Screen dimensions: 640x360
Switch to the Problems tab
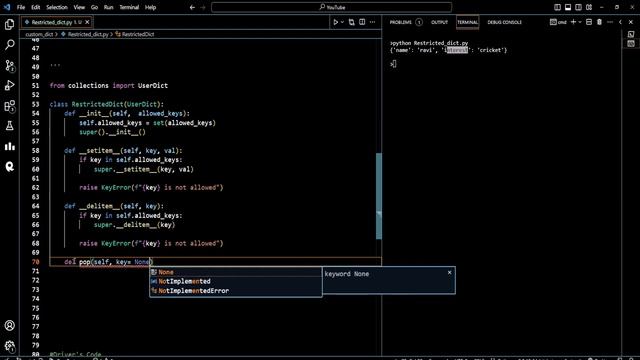406,22
